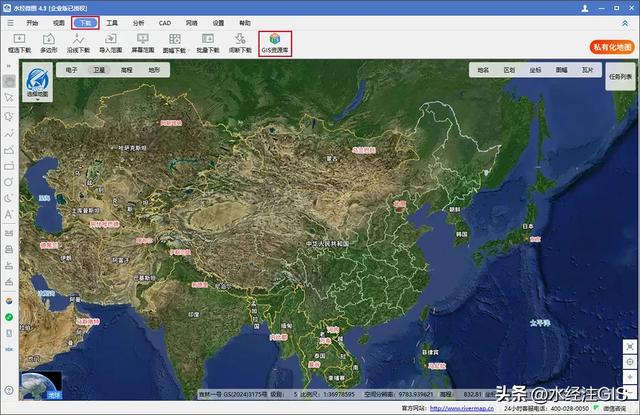Toggle the 地名 place names overlay
This screenshot has width=640, height=415.
484,71
